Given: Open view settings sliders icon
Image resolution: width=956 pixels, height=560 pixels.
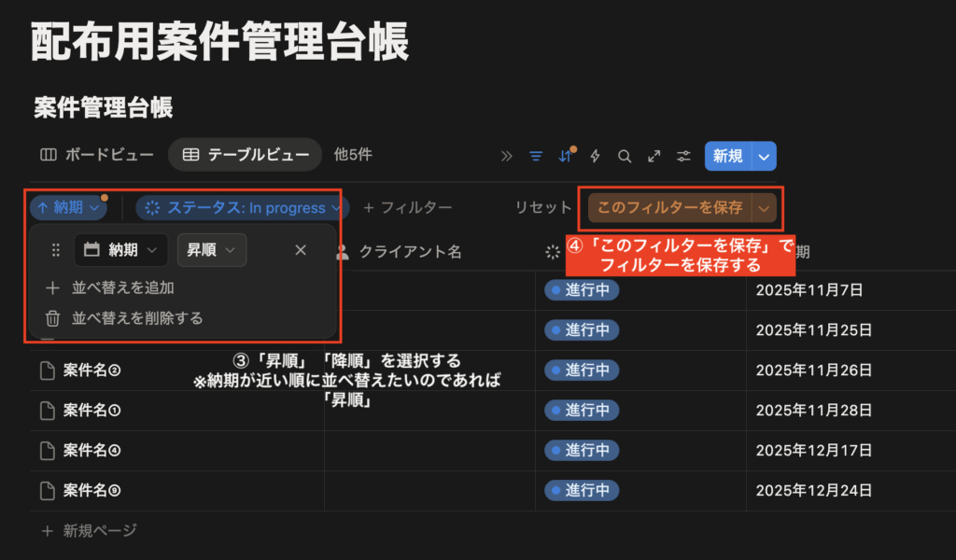Looking at the screenshot, I should [x=684, y=156].
